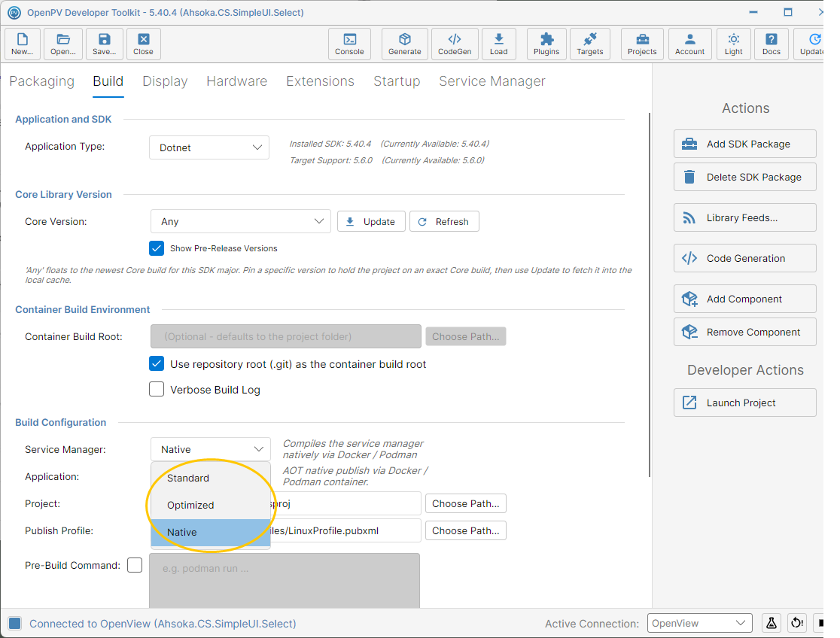
Task: Open the Account toolbar item
Action: click(690, 44)
